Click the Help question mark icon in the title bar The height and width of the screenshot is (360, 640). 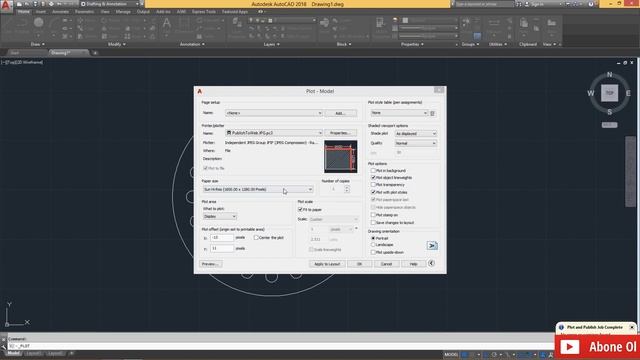click(591, 4)
